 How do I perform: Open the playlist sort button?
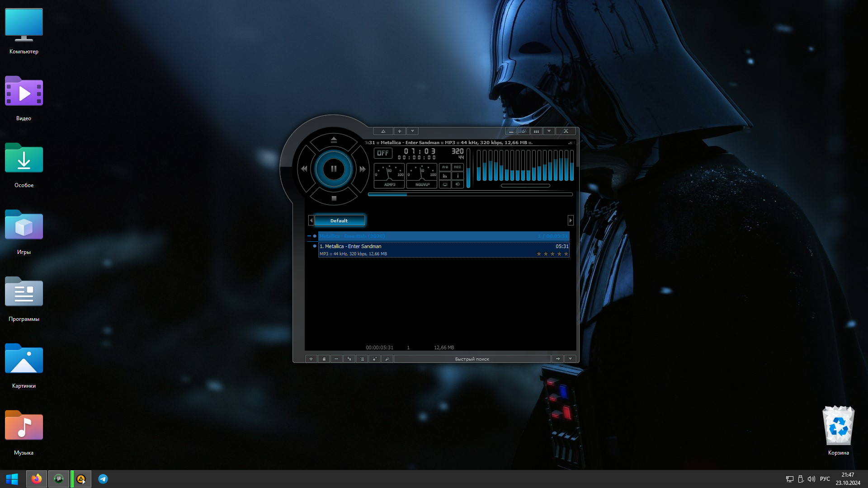349,359
